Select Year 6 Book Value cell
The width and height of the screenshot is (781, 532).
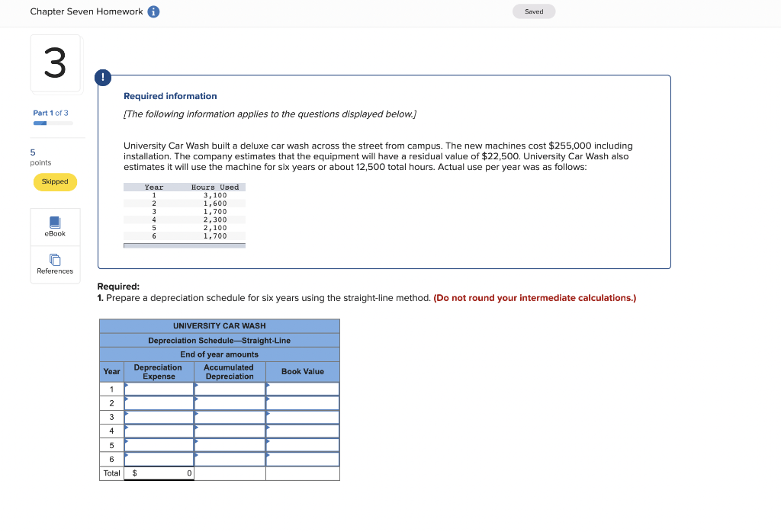[303, 459]
